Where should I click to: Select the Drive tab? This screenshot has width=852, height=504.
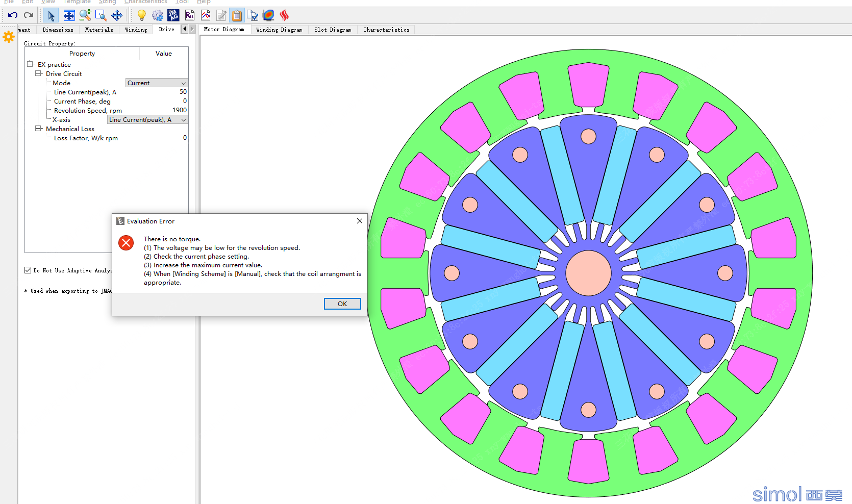pyautogui.click(x=166, y=29)
